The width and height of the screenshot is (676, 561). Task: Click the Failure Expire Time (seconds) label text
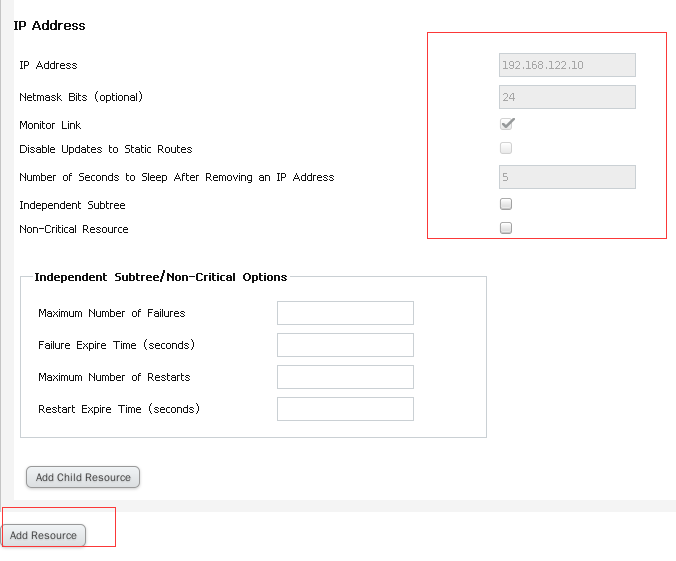(116, 345)
